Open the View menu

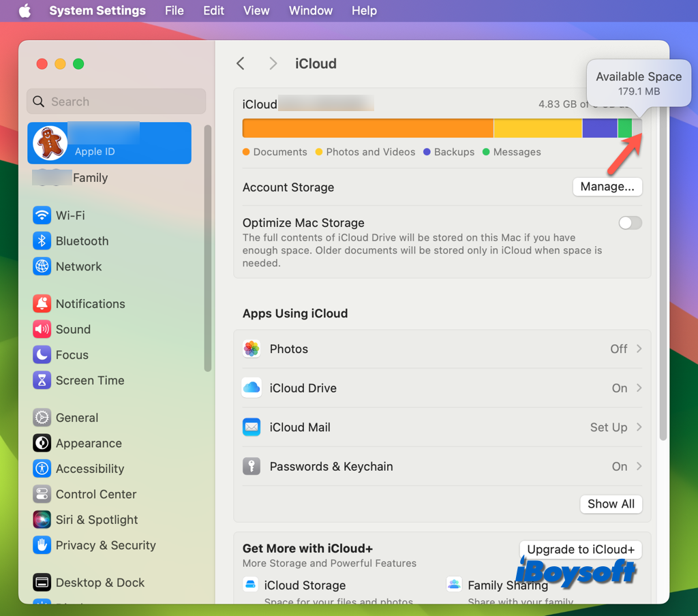tap(256, 10)
